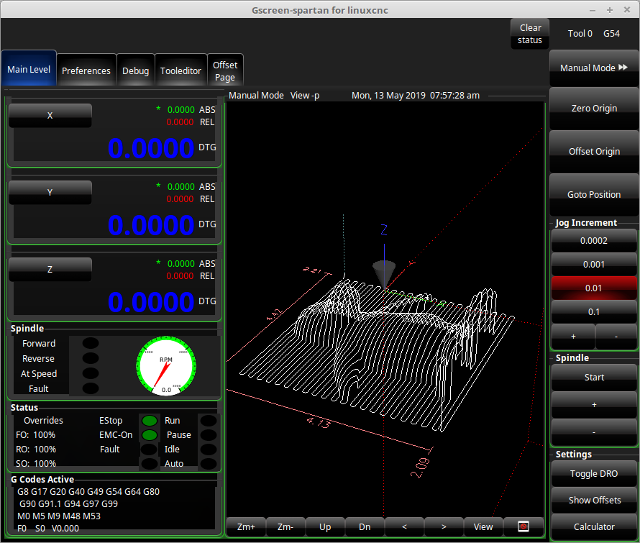Click the RPM spindle gauge
Screen dimensions: 640x543
tap(166, 366)
